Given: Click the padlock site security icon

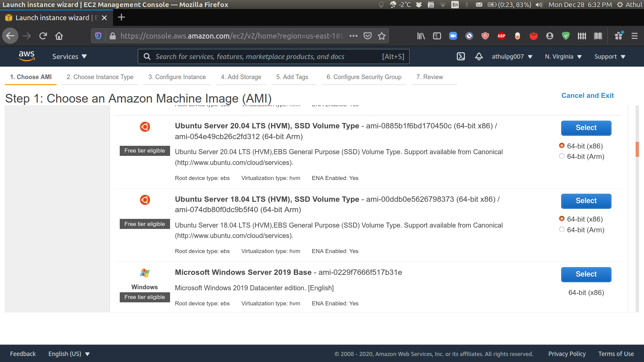Looking at the screenshot, I should tap(113, 36).
